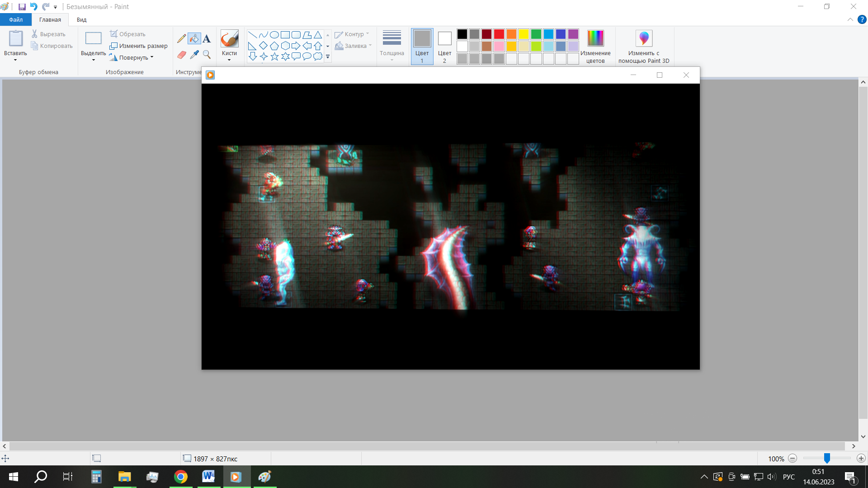Click the Paste (Вставить) clipboard icon
The height and width of the screenshot is (488, 868).
coord(15,38)
